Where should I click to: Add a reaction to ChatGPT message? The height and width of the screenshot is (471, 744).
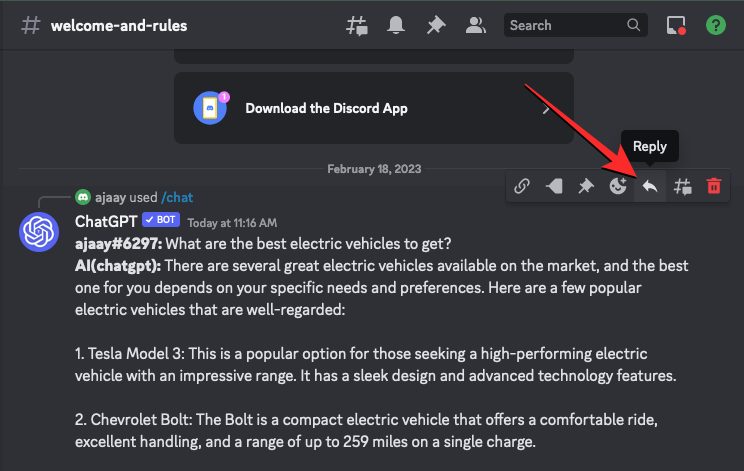pyautogui.click(x=618, y=185)
